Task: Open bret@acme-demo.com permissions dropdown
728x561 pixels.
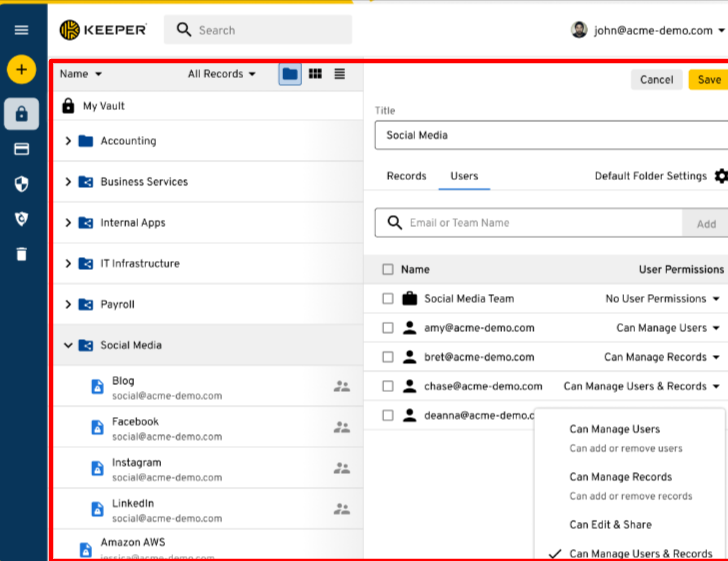Action: [x=662, y=357]
